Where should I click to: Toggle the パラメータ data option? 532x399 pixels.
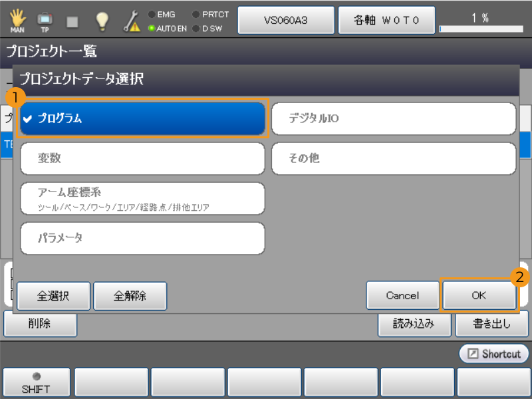(x=142, y=238)
